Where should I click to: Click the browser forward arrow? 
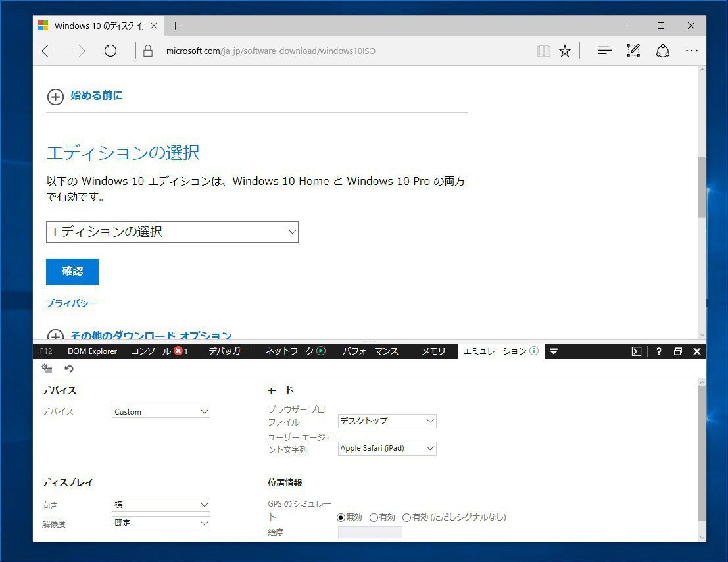(x=79, y=51)
